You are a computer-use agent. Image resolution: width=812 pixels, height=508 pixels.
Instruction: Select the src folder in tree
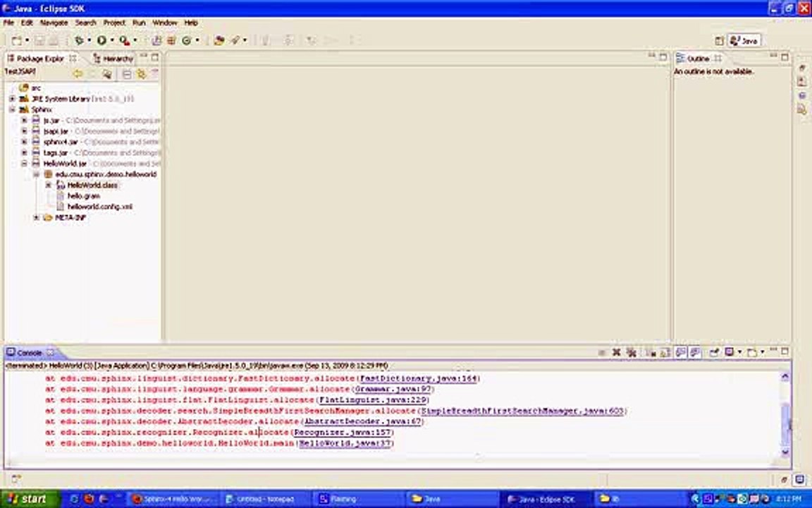click(x=30, y=87)
